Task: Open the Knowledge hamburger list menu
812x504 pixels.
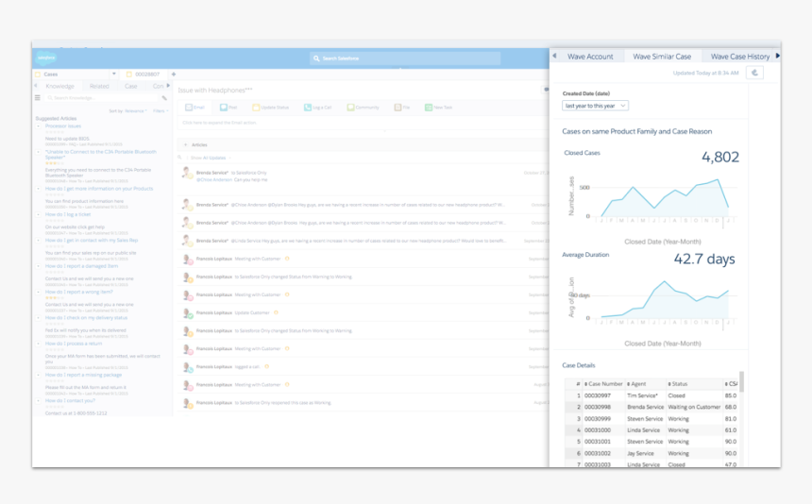Action: [x=37, y=97]
